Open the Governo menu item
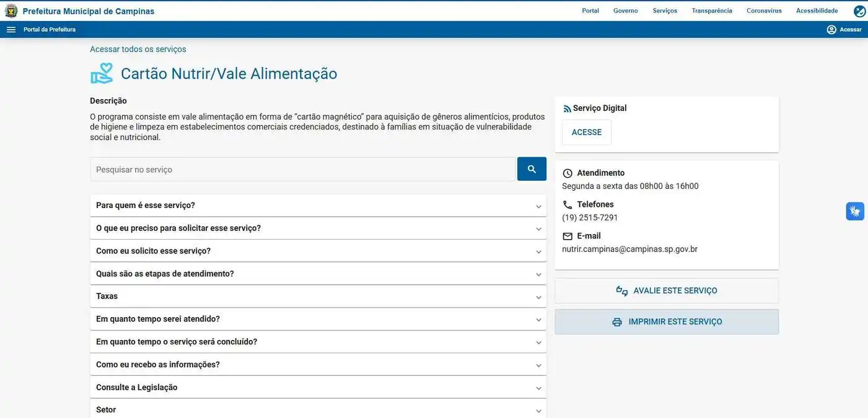This screenshot has height=418, width=868. click(x=626, y=11)
